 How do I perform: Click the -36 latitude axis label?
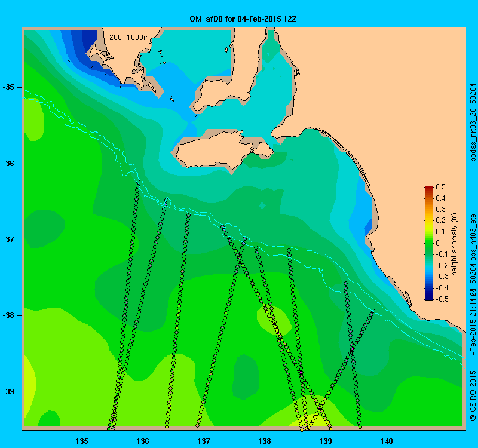pyautogui.click(x=8, y=164)
